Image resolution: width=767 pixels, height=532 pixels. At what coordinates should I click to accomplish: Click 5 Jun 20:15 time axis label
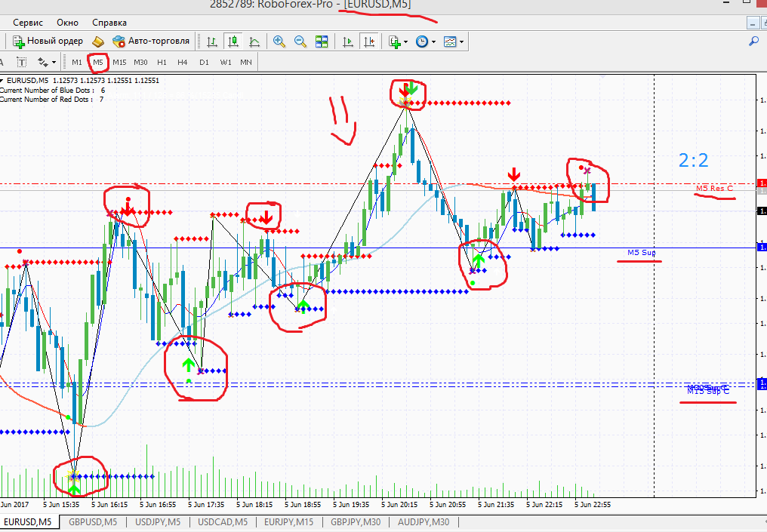pos(399,505)
